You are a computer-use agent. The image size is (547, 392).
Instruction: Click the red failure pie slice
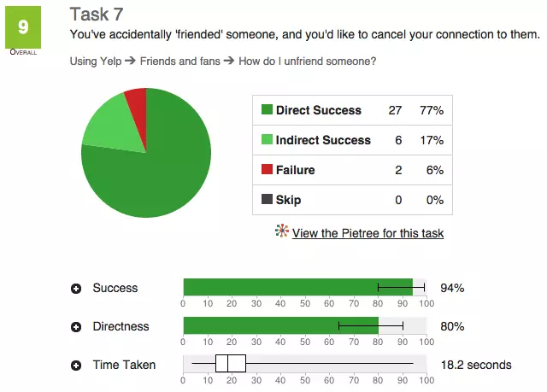[x=137, y=100]
